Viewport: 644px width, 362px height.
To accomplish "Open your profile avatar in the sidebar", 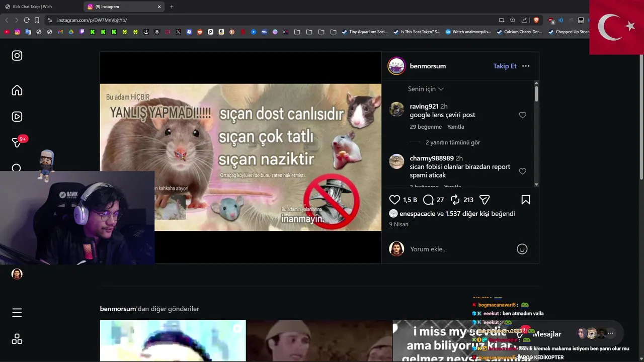I will coord(17,274).
